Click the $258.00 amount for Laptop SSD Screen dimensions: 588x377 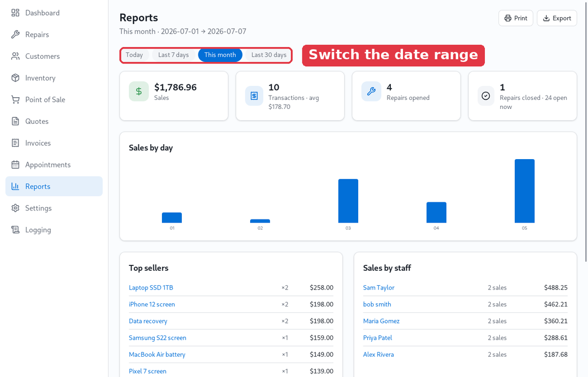(321, 288)
